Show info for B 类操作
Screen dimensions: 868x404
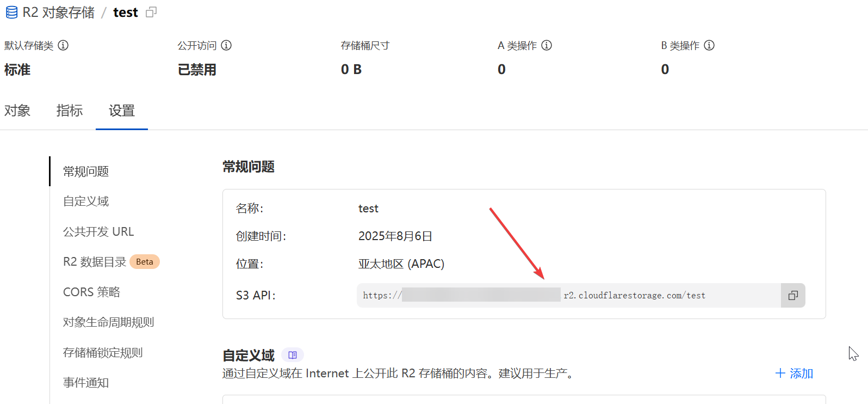709,45
